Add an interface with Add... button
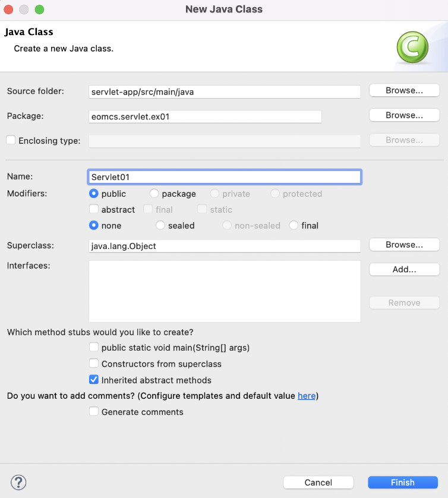The width and height of the screenshot is (448, 498). [x=404, y=270]
